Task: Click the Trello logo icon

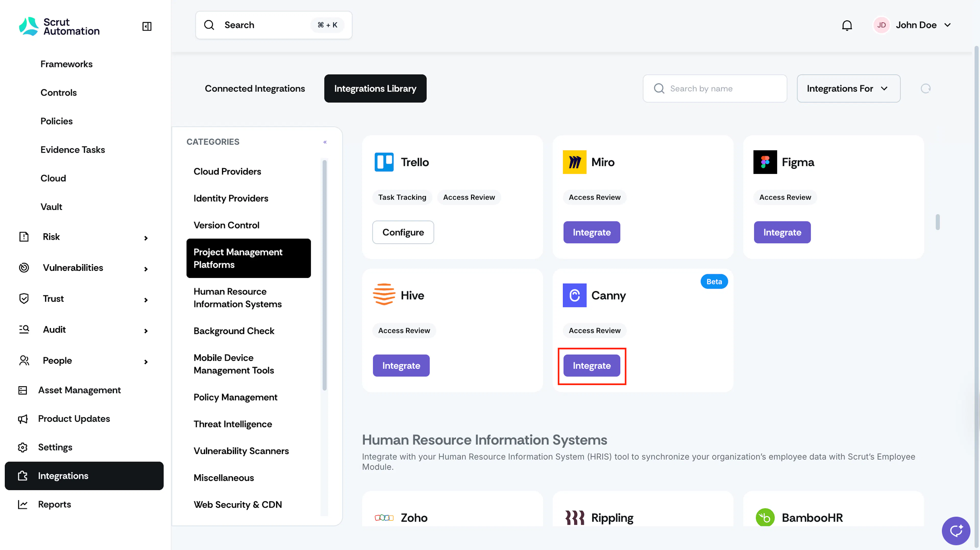Action: pyautogui.click(x=384, y=162)
